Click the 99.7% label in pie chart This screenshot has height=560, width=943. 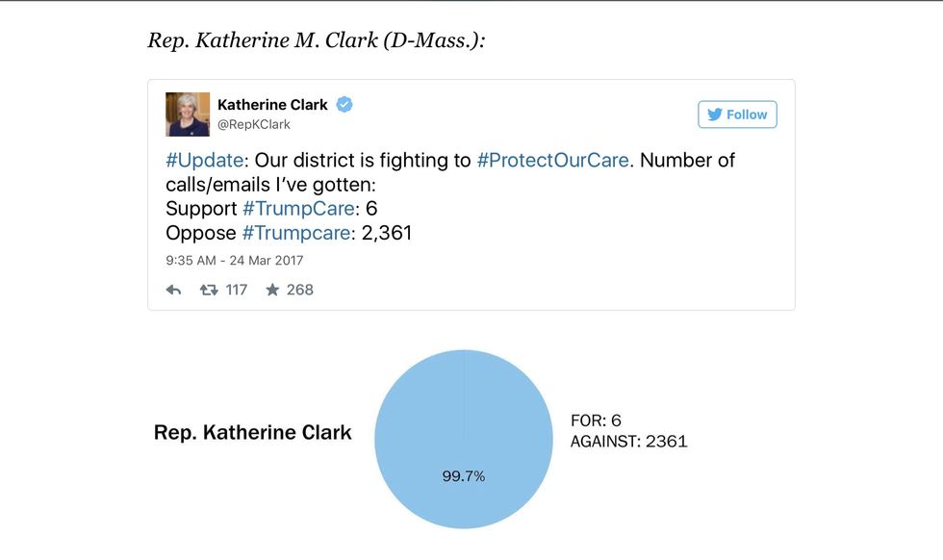464,475
